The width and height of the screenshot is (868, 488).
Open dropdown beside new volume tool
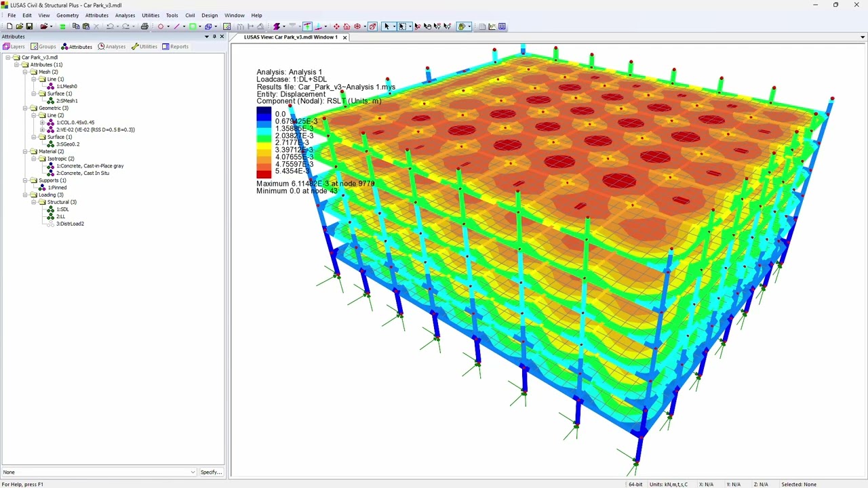(216, 26)
